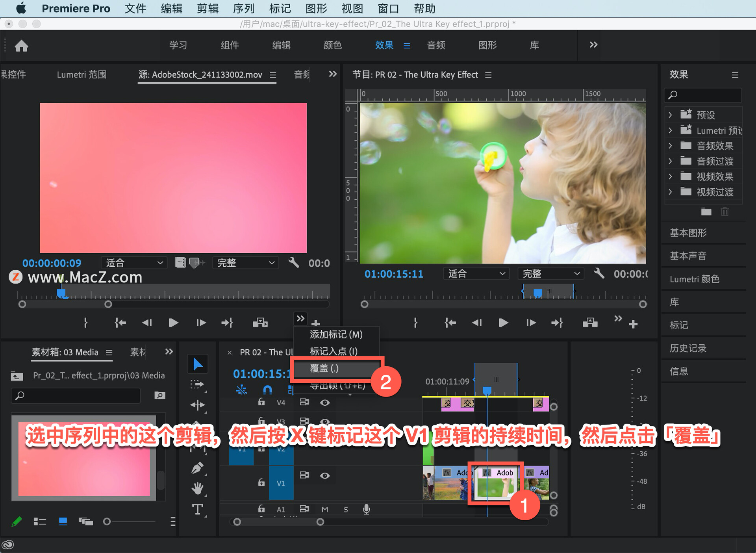Expand the 音频效果 folder
Viewport: 756px width, 553px height.
[670, 146]
